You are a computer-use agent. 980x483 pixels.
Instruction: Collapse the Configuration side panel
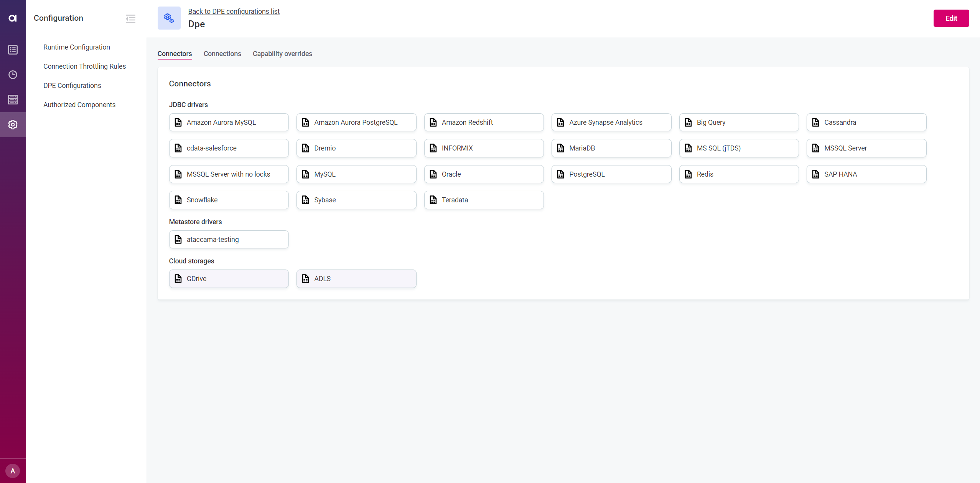(130, 18)
